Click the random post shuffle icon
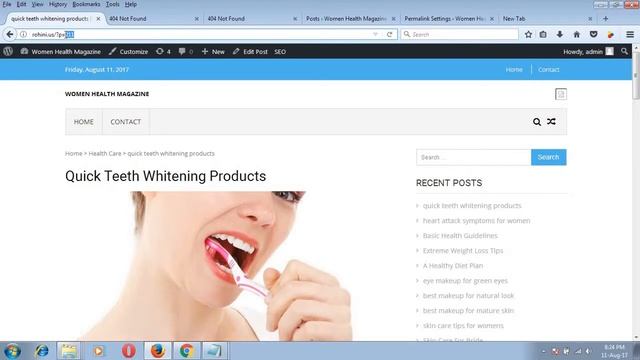The width and height of the screenshot is (640, 360). pyautogui.click(x=551, y=121)
